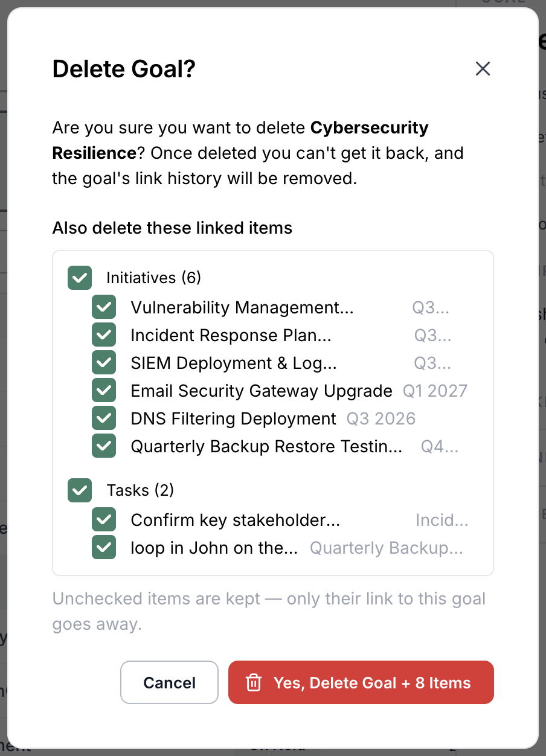This screenshot has height=756, width=546.
Task: Click 'Delete Goal?' dialog title
Action: pyautogui.click(x=124, y=69)
